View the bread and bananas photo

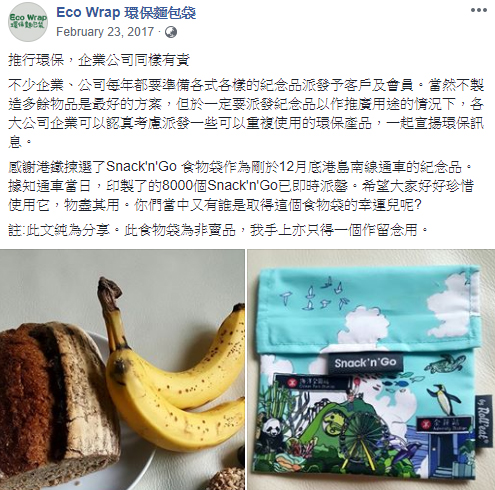click(122, 369)
